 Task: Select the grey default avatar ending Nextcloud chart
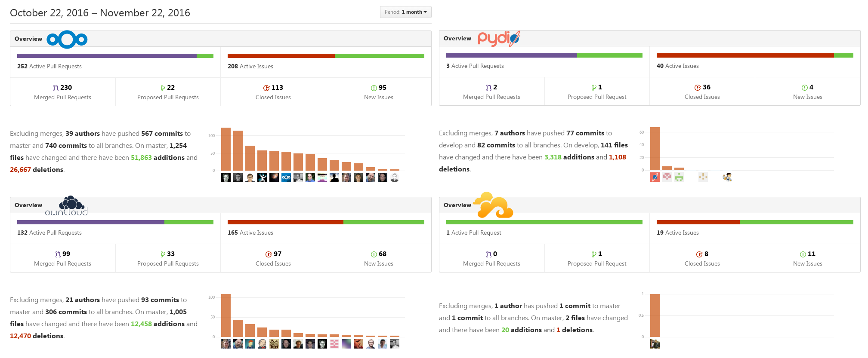[x=395, y=177]
